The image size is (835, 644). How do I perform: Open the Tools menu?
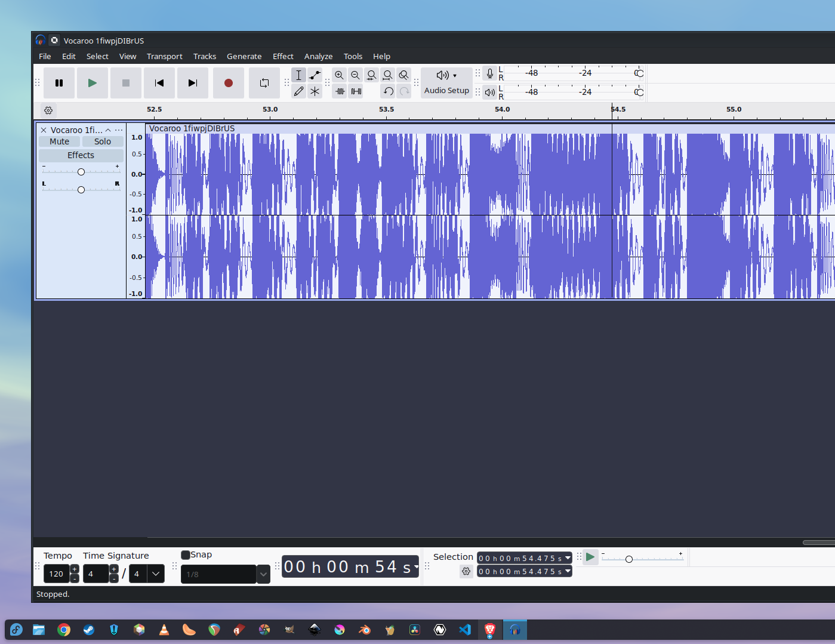353,56
